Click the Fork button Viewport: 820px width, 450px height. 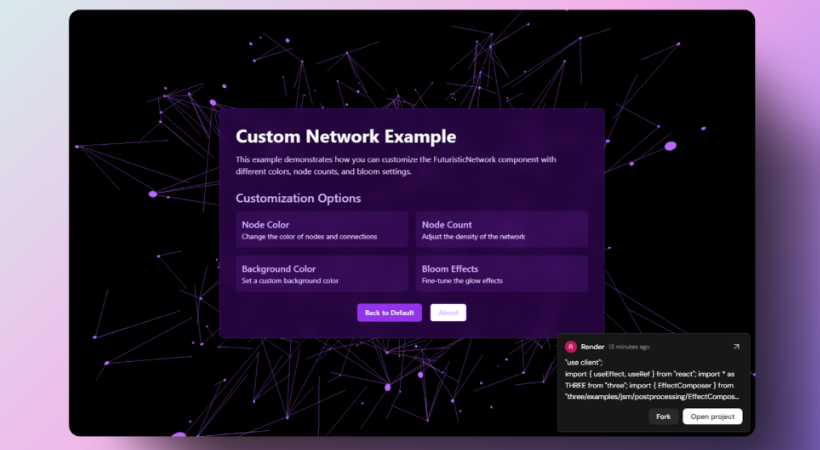(x=663, y=417)
